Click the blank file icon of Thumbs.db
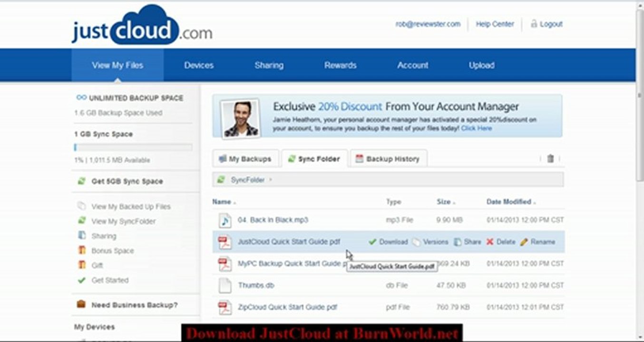644x342 pixels. coord(224,285)
